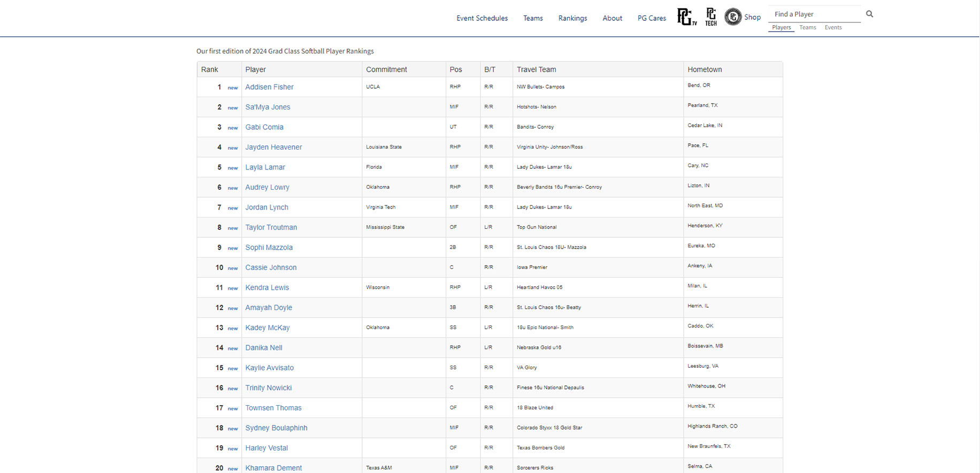Open the Teams navigation item

[x=533, y=18]
